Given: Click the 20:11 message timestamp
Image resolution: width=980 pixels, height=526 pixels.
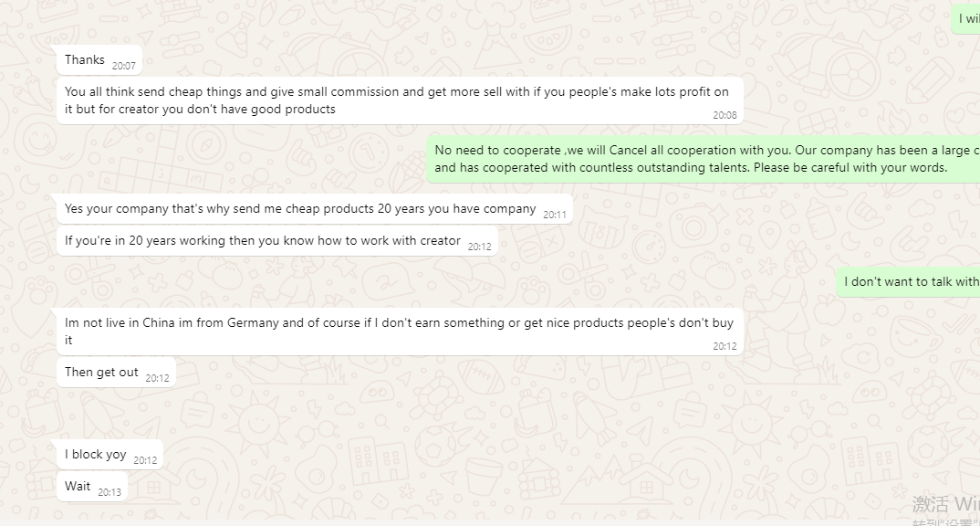Looking at the screenshot, I should click(555, 215).
